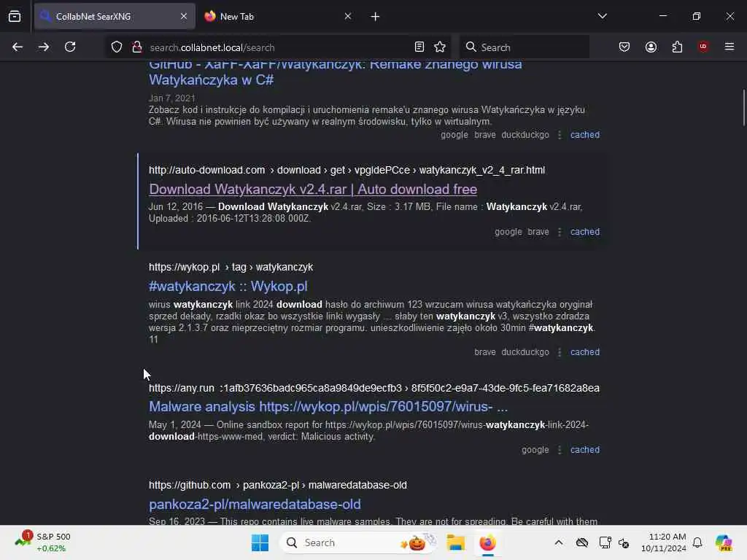This screenshot has height=560, width=747.
Task: Open Firefox View recent browsing icon
Action: pos(15,17)
